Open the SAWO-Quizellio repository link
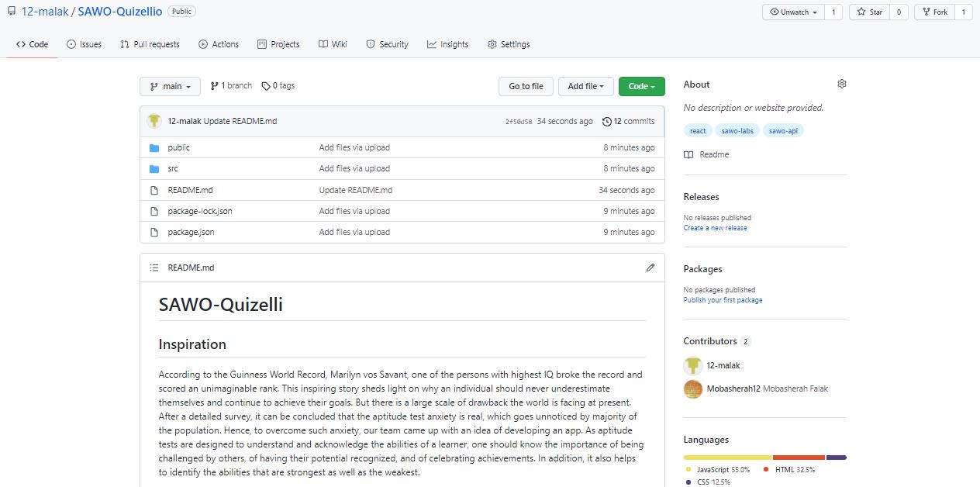This screenshot has width=980, height=487. tap(119, 12)
